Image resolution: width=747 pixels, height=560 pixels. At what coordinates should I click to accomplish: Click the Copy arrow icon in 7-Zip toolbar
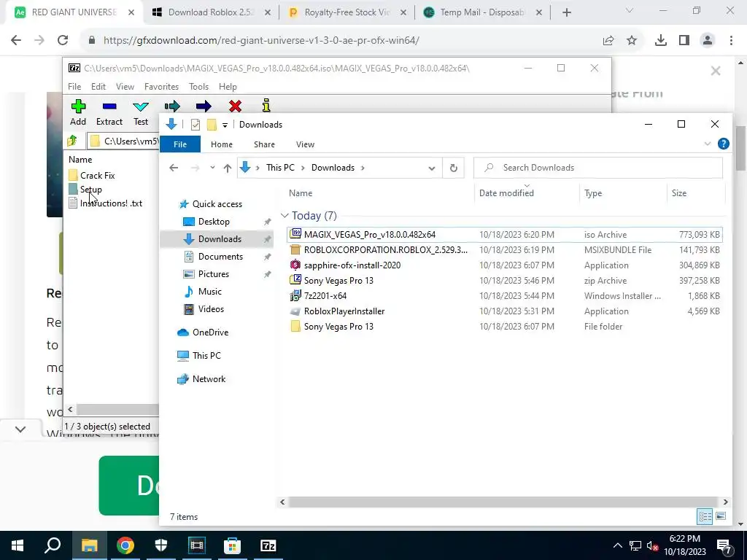click(172, 106)
